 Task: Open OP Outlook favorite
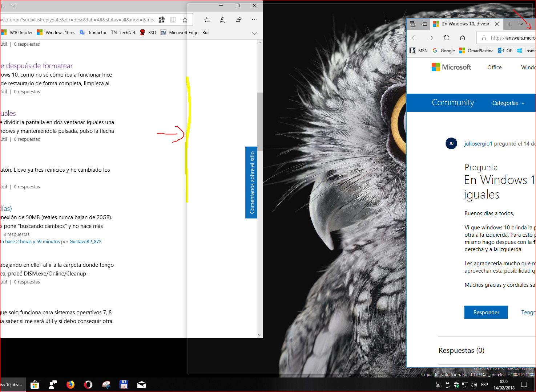click(505, 50)
